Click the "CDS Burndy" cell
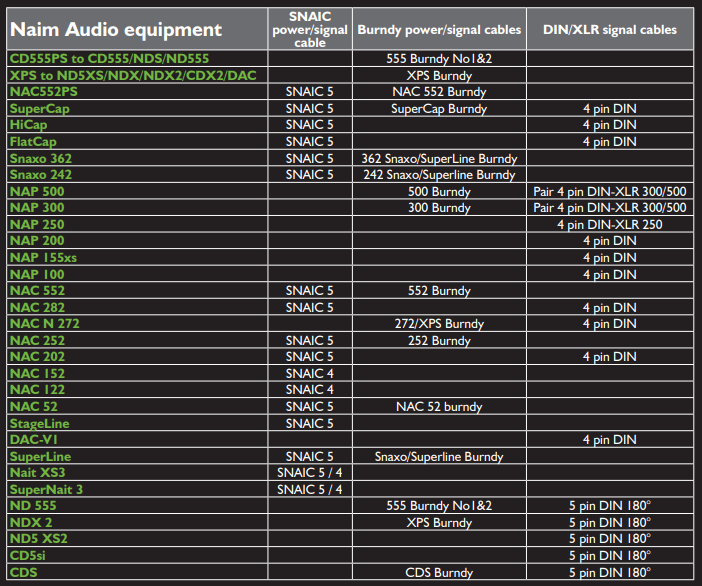This screenshot has width=702, height=586. pyautogui.click(x=439, y=573)
